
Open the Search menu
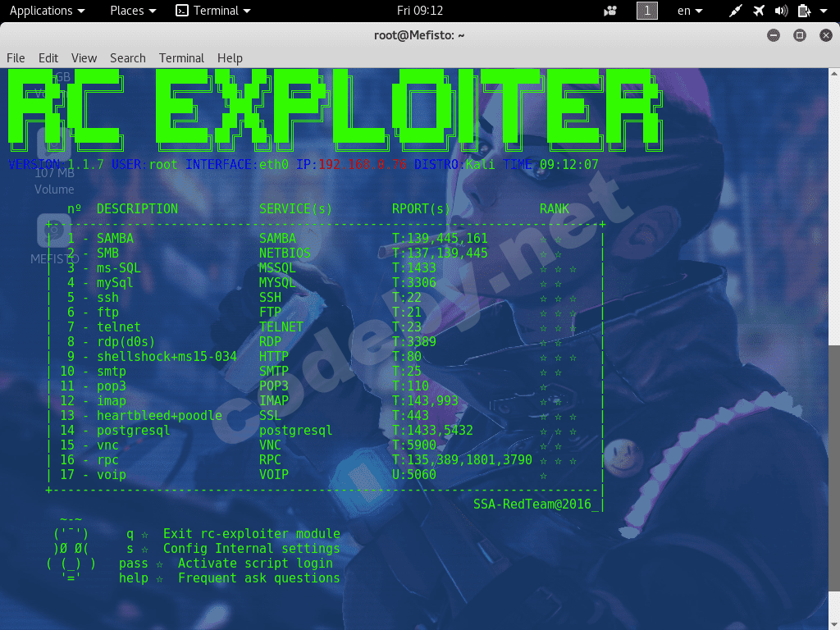127,58
